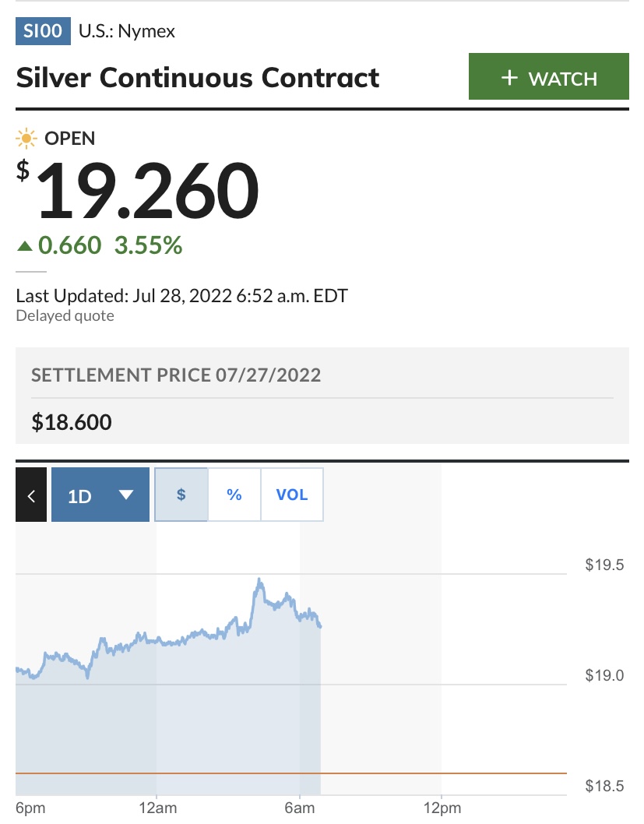Click the U.S.: Nymex exchange label
Screen dimensions: 644x824
(x=127, y=32)
